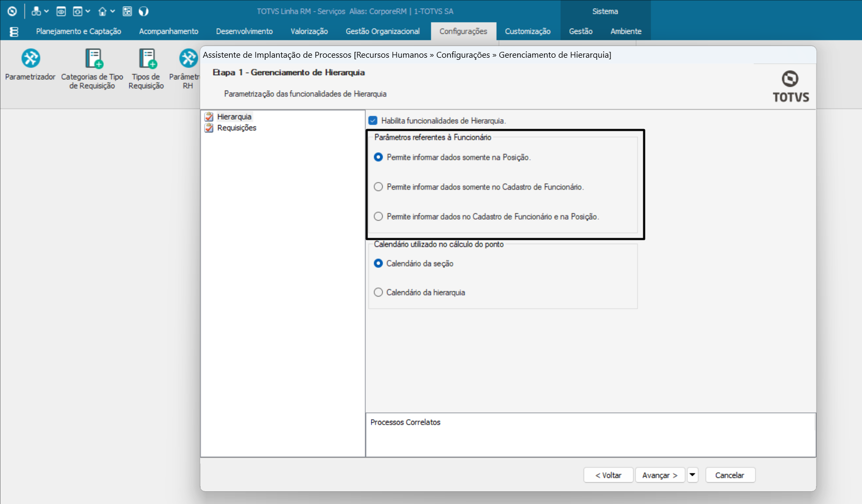This screenshot has height=504, width=862.
Task: Click the notepad icon beside Requisições
Action: pos(209,128)
